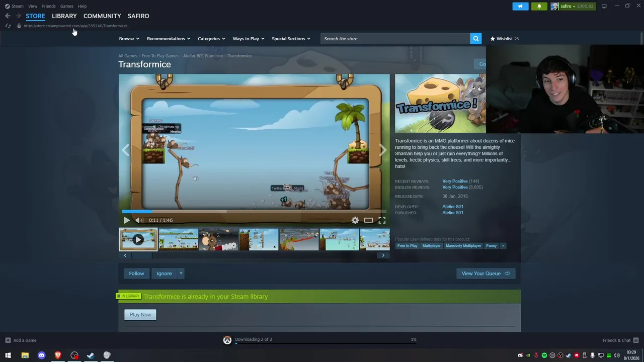Image resolution: width=644 pixels, height=362 pixels.
Task: Click the forward navigation arrow
Action: 18,16
